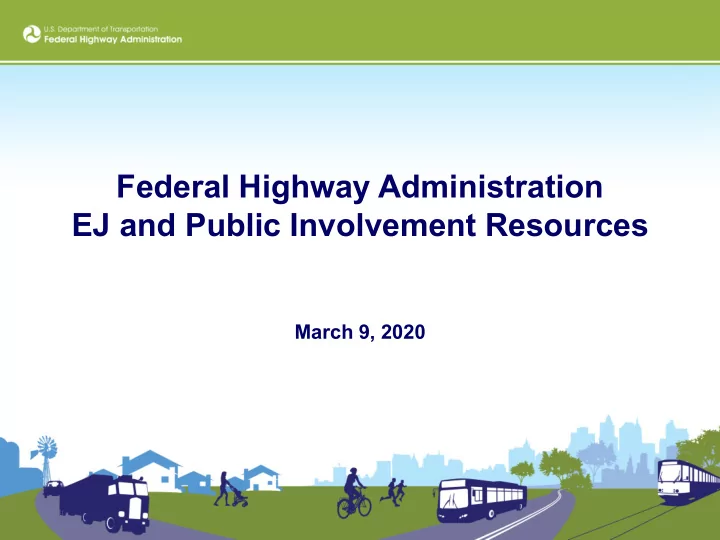Click the "Federal Highway Administration" header logo text

tap(113, 39)
